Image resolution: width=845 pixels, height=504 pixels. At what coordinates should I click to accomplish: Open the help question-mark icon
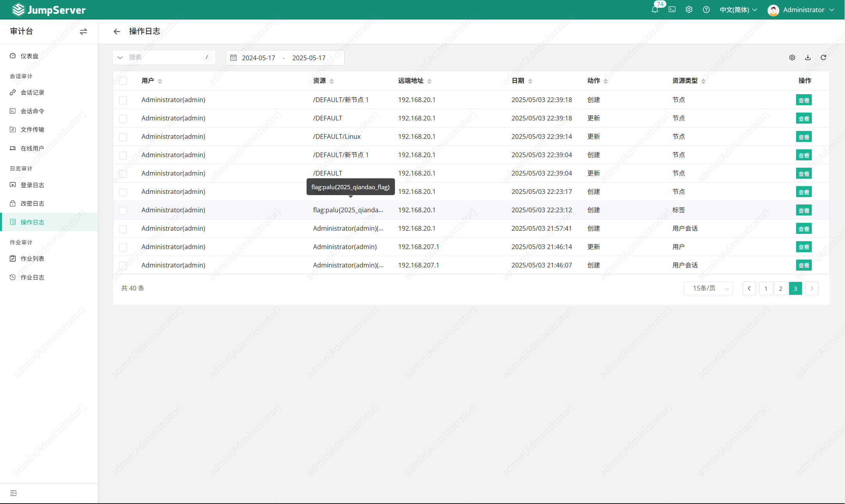pos(706,10)
